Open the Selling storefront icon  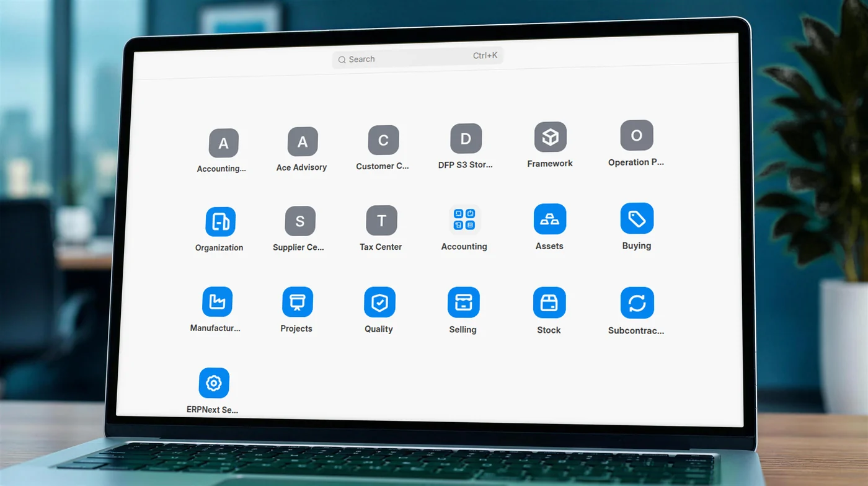point(463,303)
